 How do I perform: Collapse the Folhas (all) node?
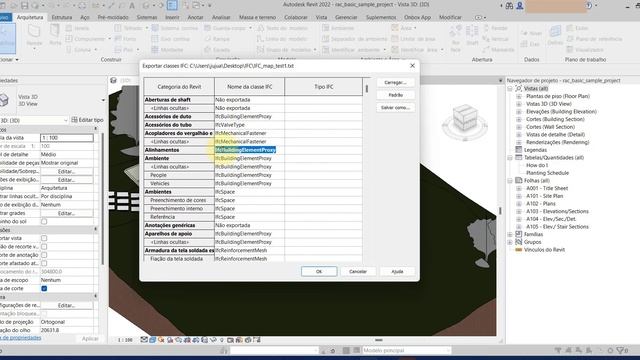point(510,180)
